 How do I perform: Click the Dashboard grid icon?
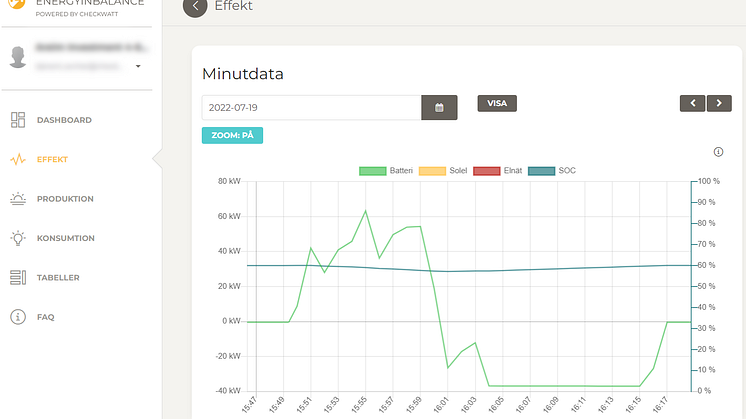tap(18, 120)
